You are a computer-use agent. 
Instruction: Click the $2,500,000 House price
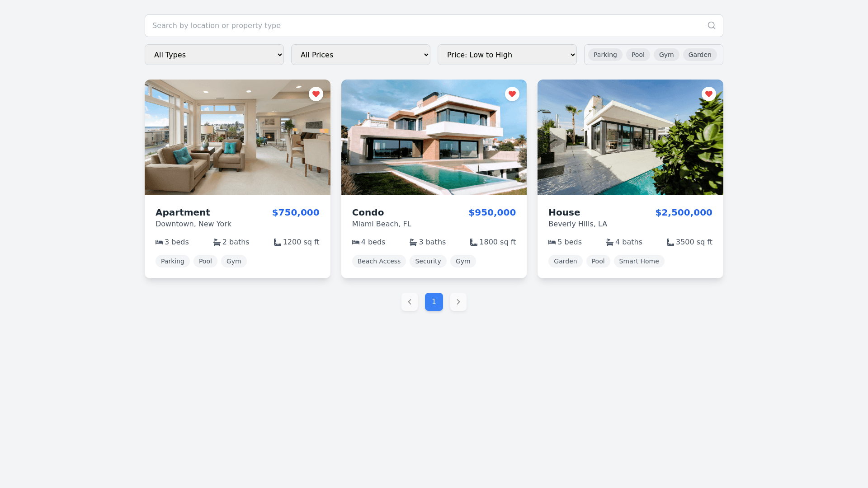(684, 212)
